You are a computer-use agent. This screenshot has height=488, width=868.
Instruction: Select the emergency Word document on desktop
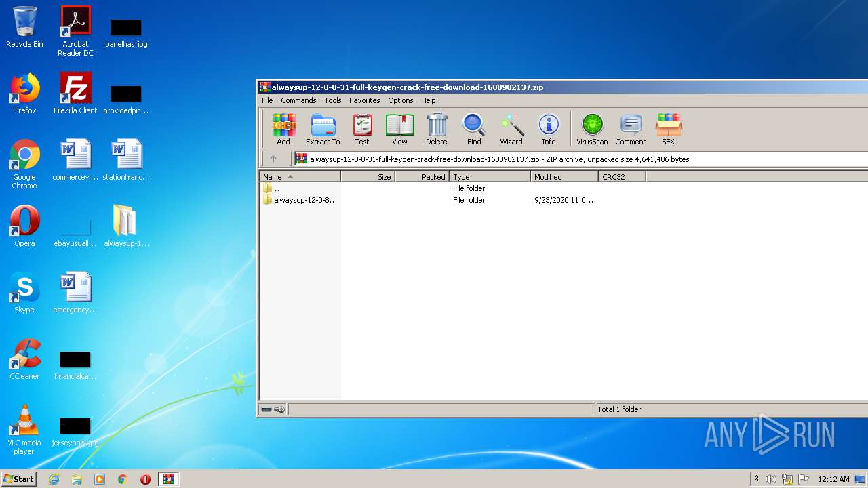point(75,293)
